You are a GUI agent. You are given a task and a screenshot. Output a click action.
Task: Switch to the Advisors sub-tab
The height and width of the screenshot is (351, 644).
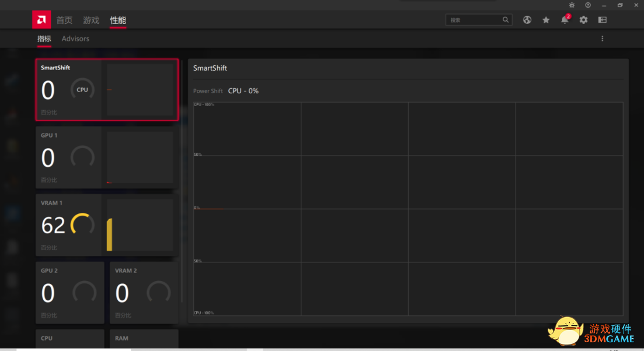tap(75, 38)
